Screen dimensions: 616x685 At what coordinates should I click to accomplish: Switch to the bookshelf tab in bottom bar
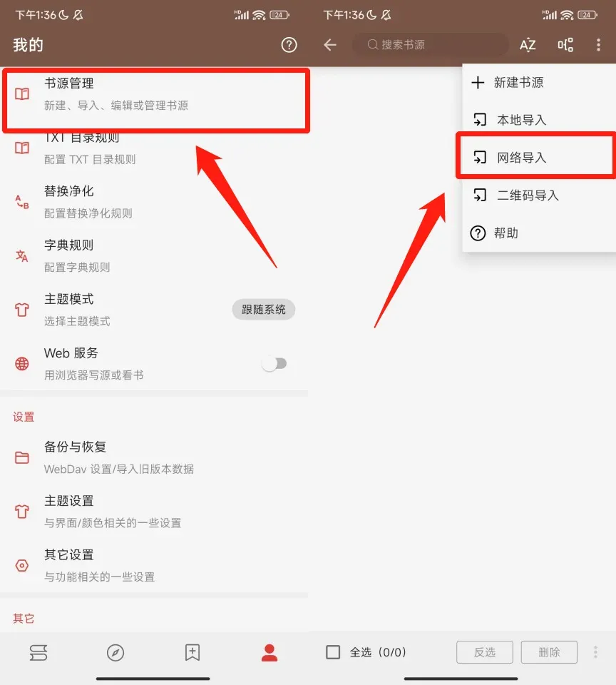tap(38, 653)
